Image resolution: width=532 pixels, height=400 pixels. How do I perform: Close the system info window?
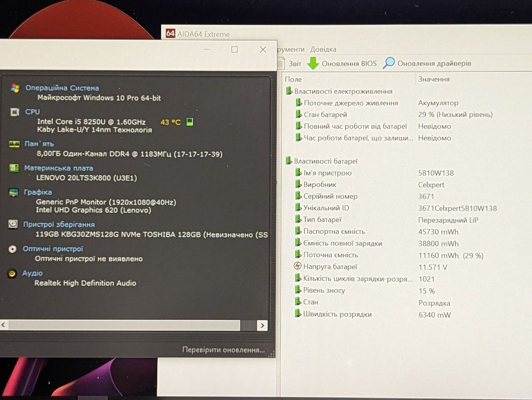click(263, 49)
